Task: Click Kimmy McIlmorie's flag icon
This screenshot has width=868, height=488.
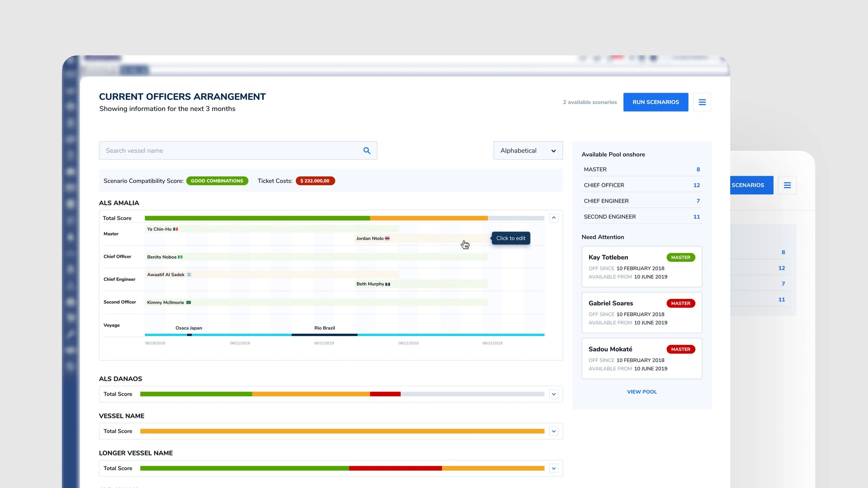Action: click(189, 302)
